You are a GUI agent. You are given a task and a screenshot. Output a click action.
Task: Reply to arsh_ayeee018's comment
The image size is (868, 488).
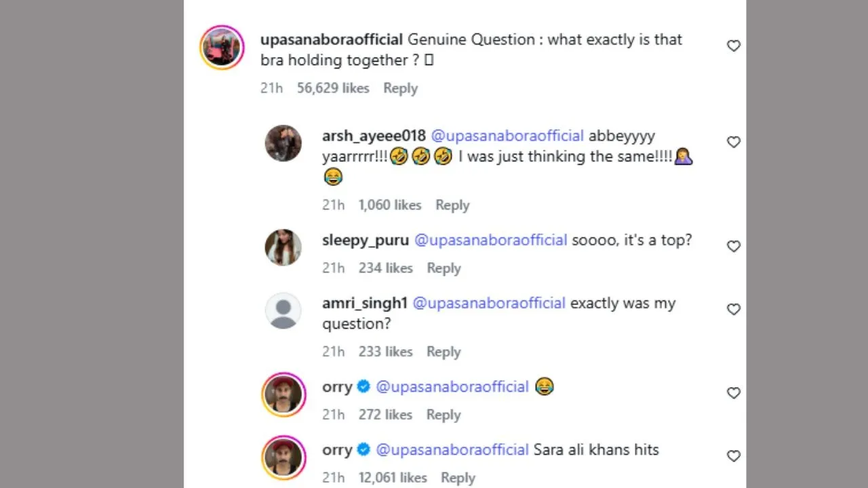point(452,205)
